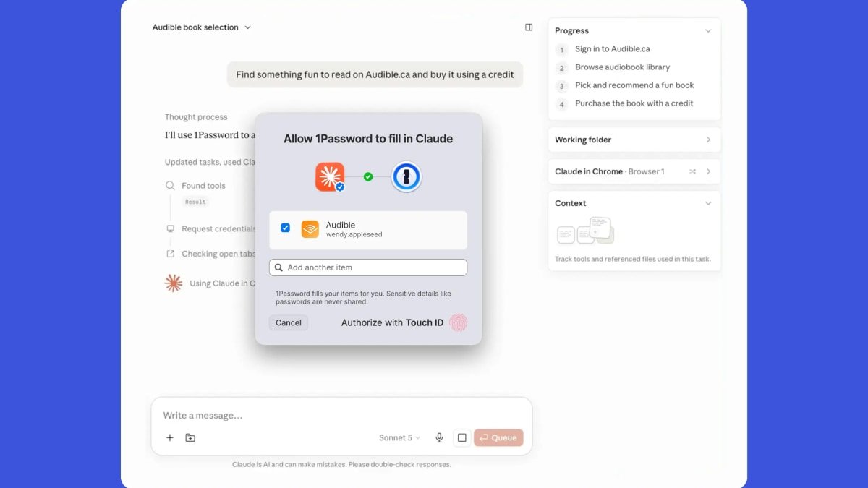
Task: Click the Claude spark spinner icon
Action: pos(174,283)
